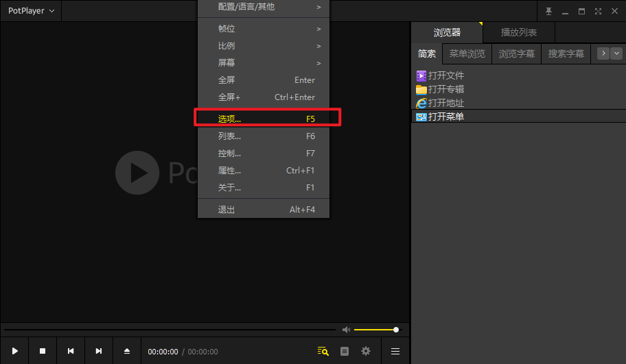Maximize the PotPlayer window
626x364 pixels.
pyautogui.click(x=581, y=11)
